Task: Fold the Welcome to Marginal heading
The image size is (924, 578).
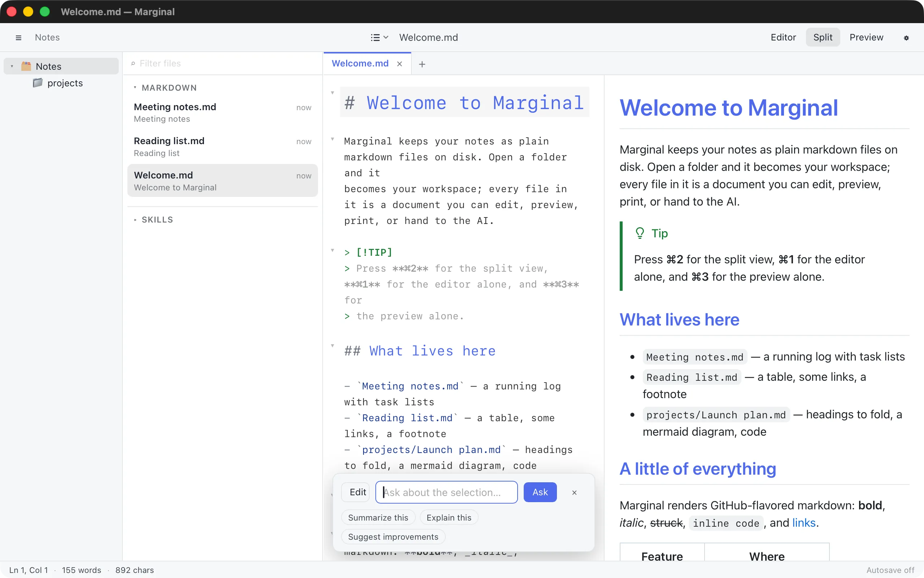Action: 332,93
